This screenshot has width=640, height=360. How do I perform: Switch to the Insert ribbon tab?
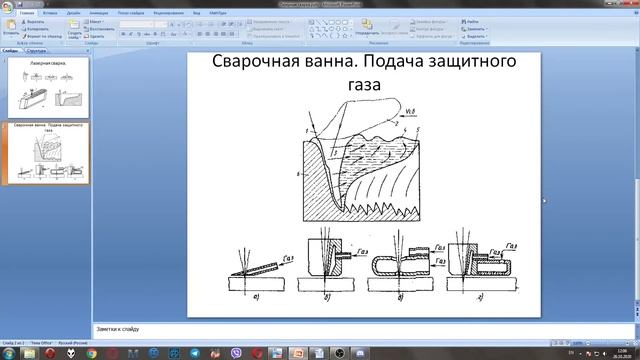pyautogui.click(x=50, y=13)
